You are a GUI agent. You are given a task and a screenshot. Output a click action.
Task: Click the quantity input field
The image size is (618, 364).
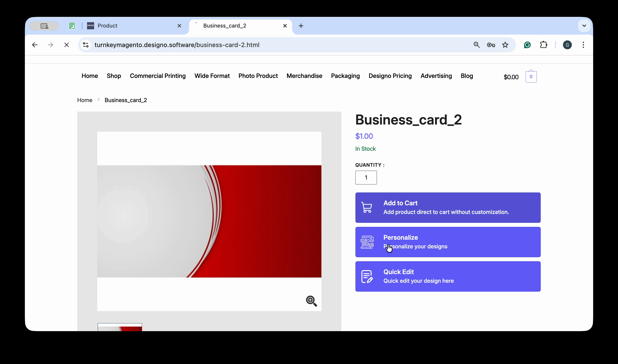coord(366,177)
